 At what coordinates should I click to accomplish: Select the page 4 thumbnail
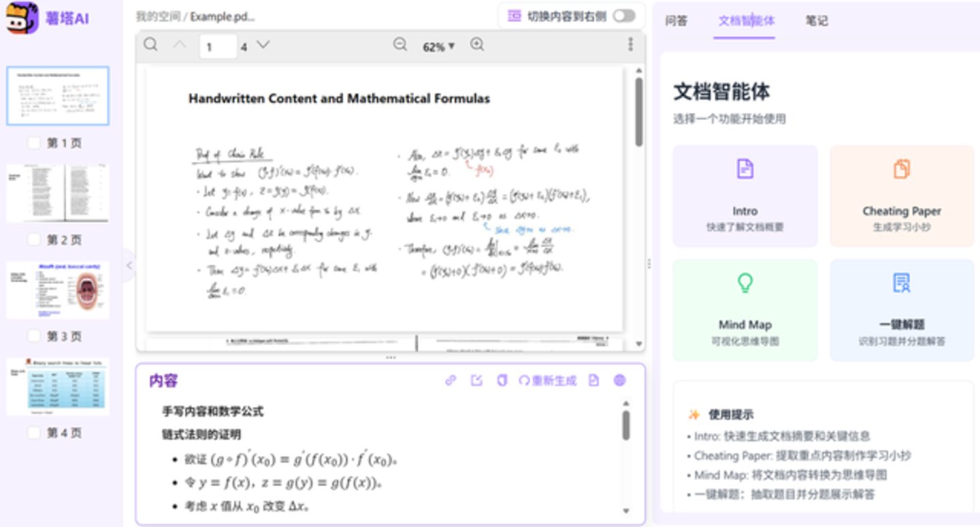click(x=58, y=387)
